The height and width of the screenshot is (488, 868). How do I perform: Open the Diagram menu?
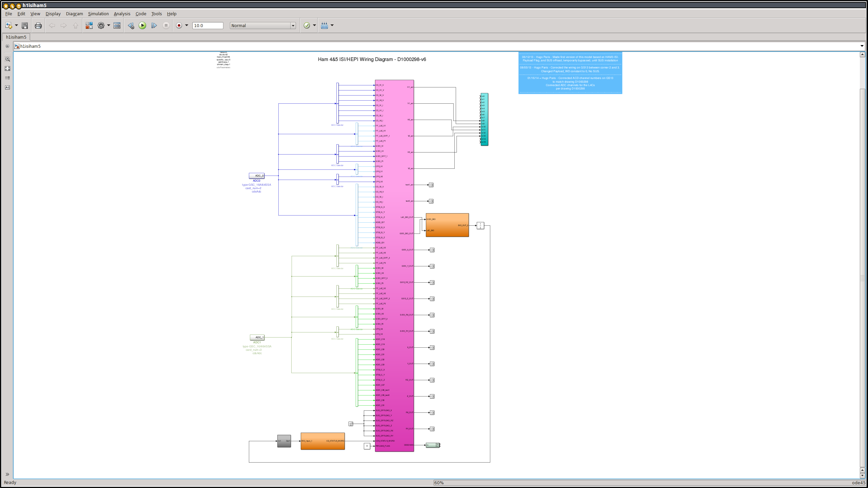(x=74, y=14)
